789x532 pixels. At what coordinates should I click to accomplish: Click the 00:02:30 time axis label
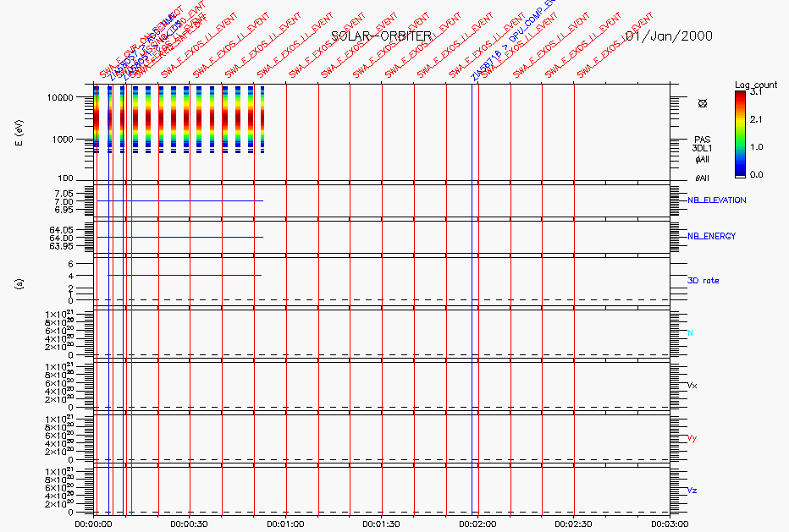pos(574,524)
